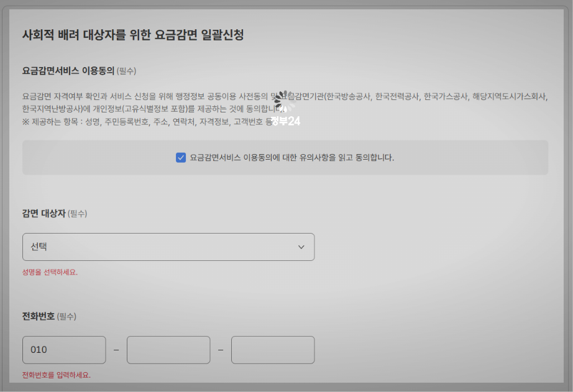
Task: Click the 전화번호 field label
Action: (x=39, y=316)
